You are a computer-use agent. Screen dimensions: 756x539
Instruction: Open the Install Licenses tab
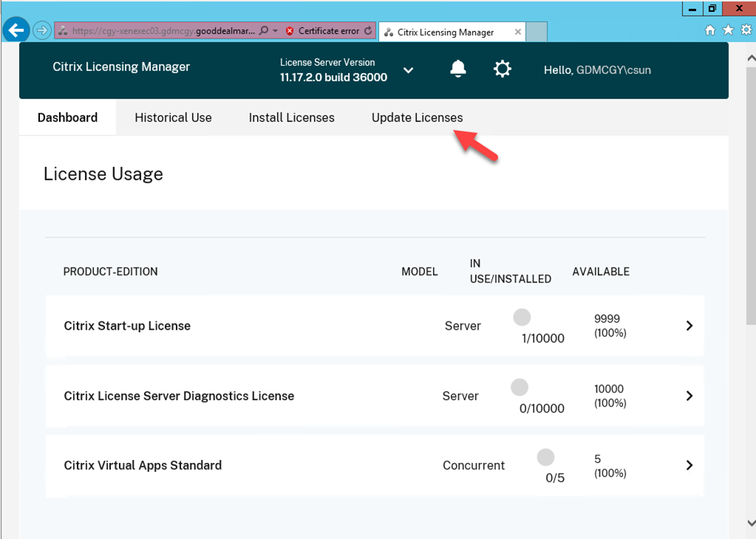(291, 118)
